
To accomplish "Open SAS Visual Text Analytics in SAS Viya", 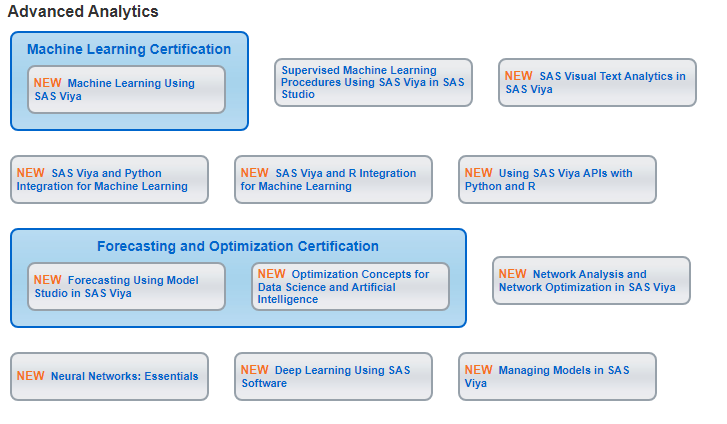I will [597, 83].
